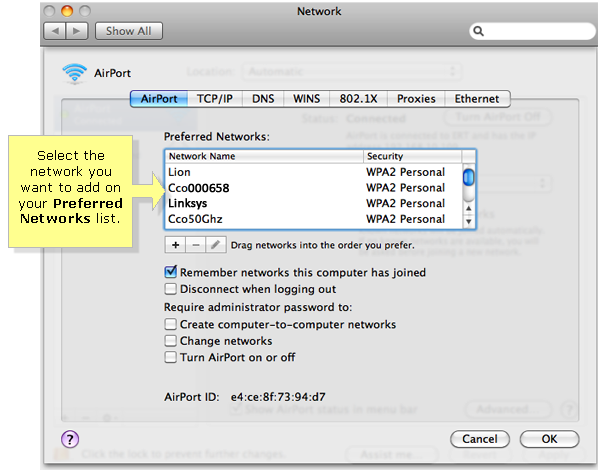This screenshot has height=472, width=600.
Task: Remove network with the minus button
Action: (196, 245)
